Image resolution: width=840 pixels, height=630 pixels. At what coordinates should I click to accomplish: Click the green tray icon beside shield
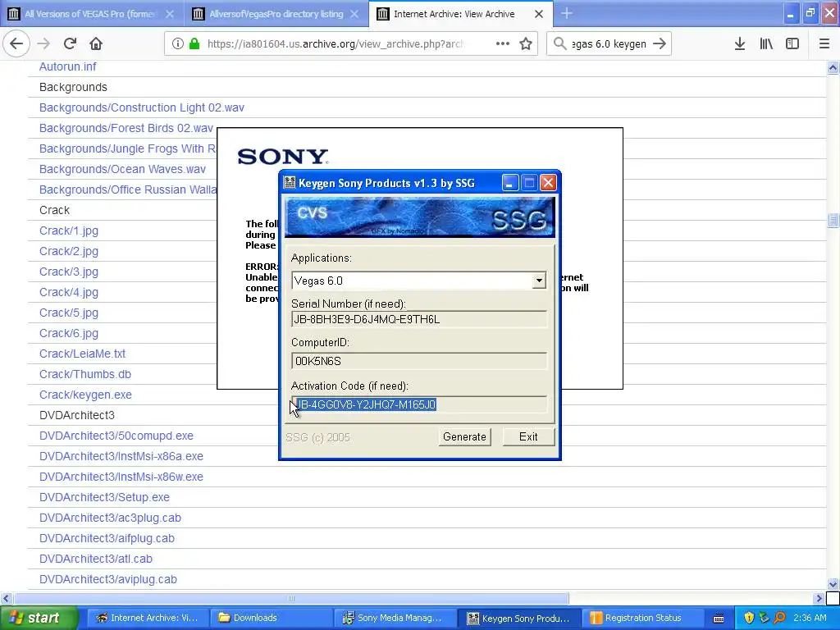pyautogui.click(x=764, y=618)
